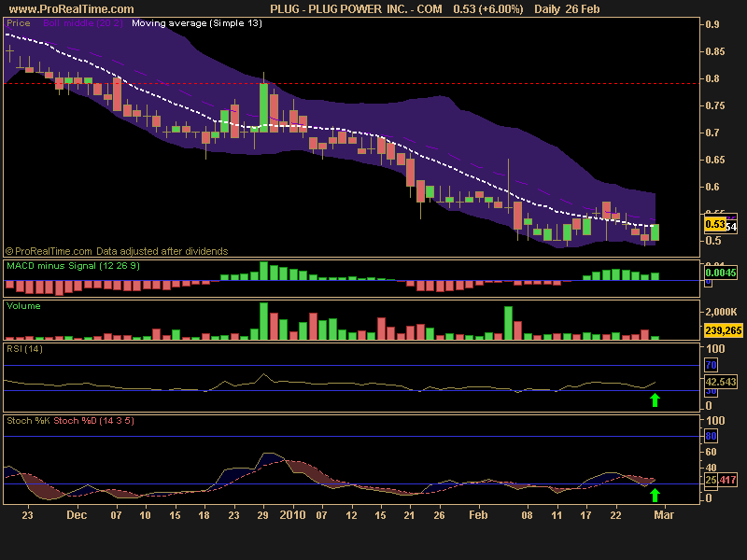747x560 pixels.
Task: Click the stochastic 80 level label
Action: pyautogui.click(x=711, y=436)
